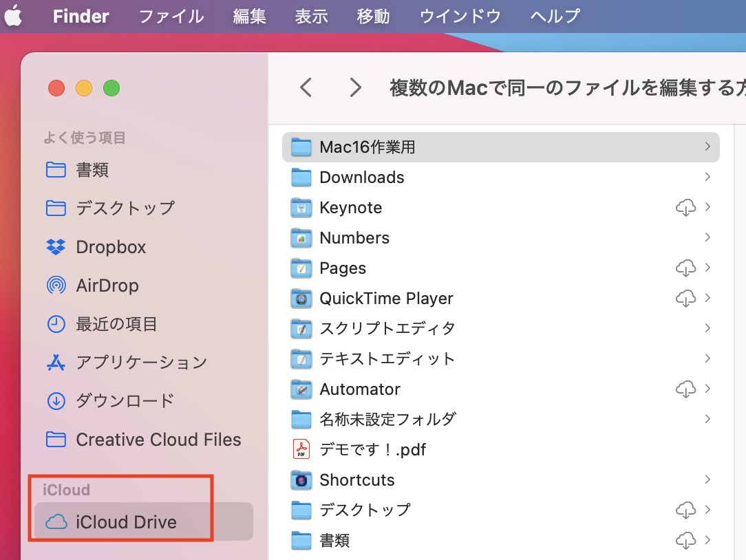This screenshot has height=560, width=746.
Task: Open 最近の項目 clock icon in sidebar
Action: (x=56, y=323)
